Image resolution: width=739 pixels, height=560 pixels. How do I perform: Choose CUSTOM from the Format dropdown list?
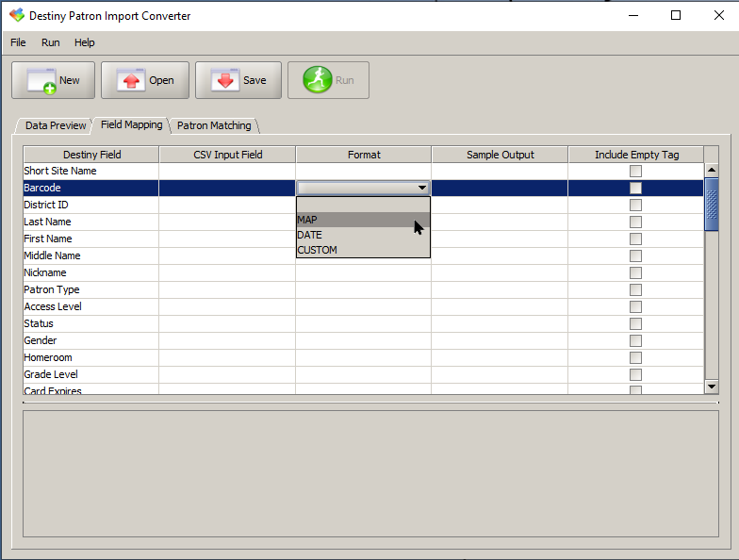click(363, 250)
